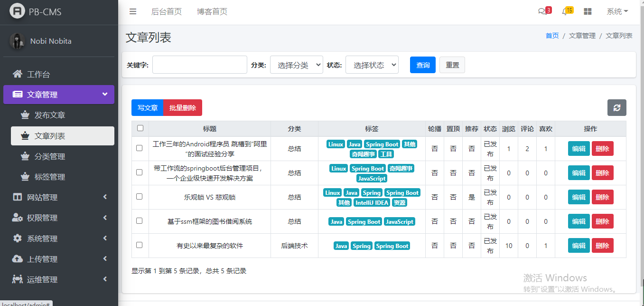Click the crown icon beside 标签管理

pos(25,177)
